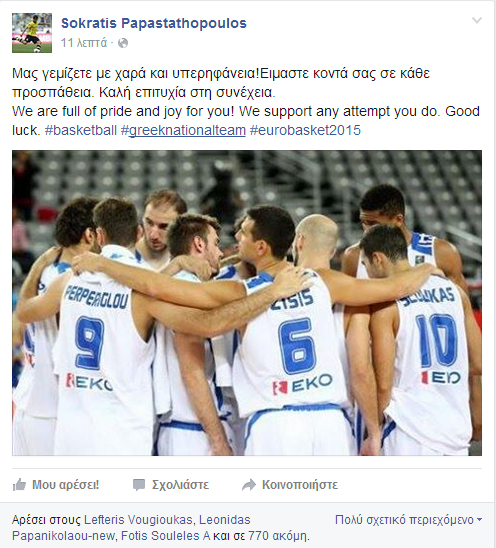Viewport: 496px width, 548px height.
Task: Open Lefteris Vougioukas profile link
Action: pos(138,520)
